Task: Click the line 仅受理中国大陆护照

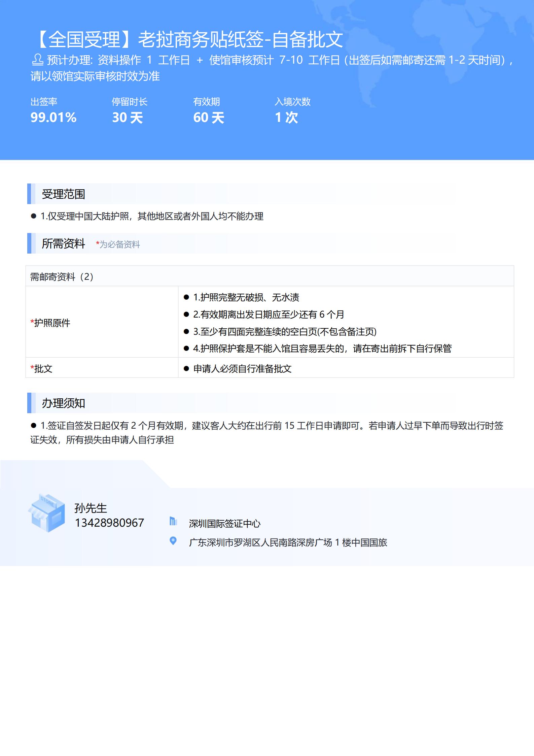Action: pyautogui.click(x=152, y=216)
